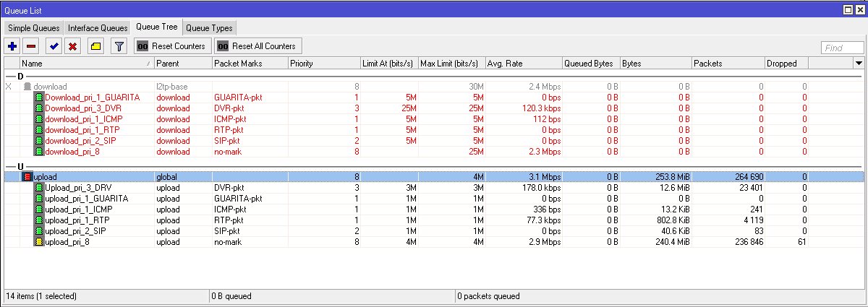Go to the Queue Types tab
The width and height of the screenshot is (868, 307).
(x=209, y=27)
